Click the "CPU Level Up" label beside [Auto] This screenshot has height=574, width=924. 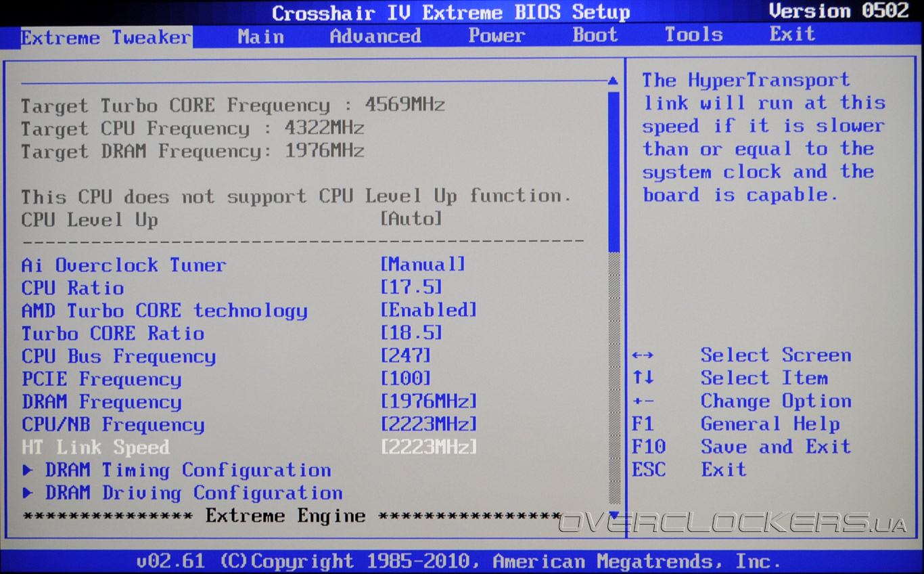(x=89, y=219)
